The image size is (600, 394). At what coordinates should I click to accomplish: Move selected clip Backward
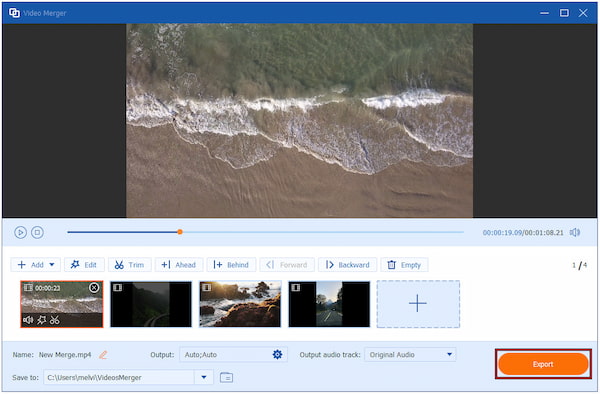(347, 265)
